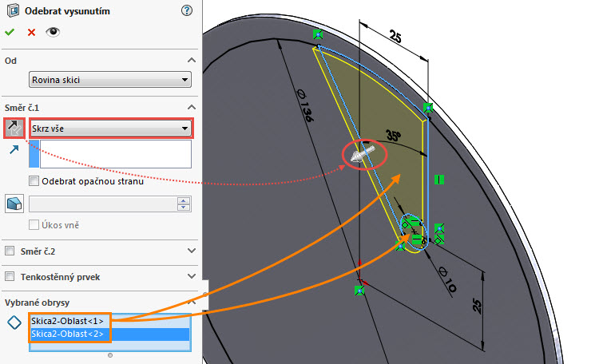This screenshot has width=599, height=364.
Task: Open the Rovina skici dropdown
Action: 110,80
